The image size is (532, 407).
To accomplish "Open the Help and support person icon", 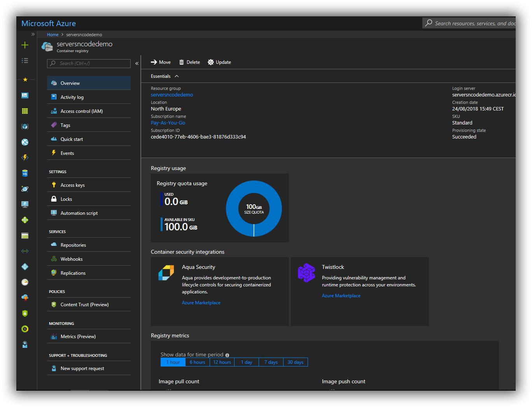I will [x=25, y=344].
